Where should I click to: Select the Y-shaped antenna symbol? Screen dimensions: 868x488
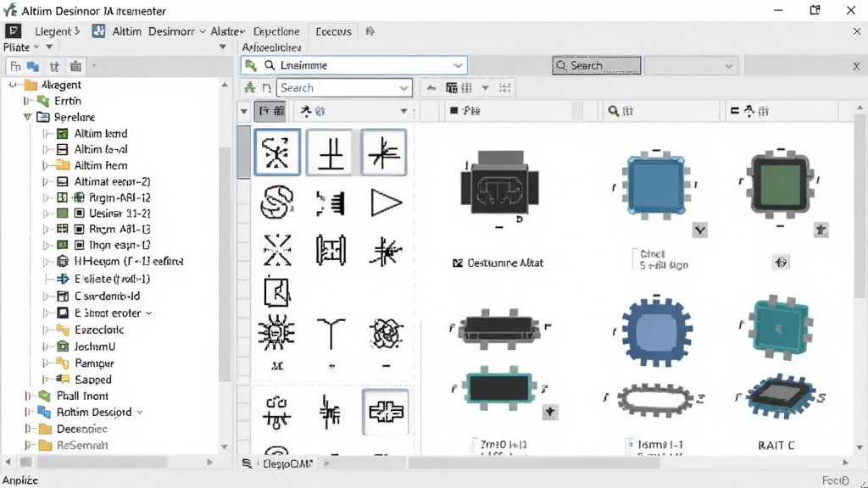point(331,332)
